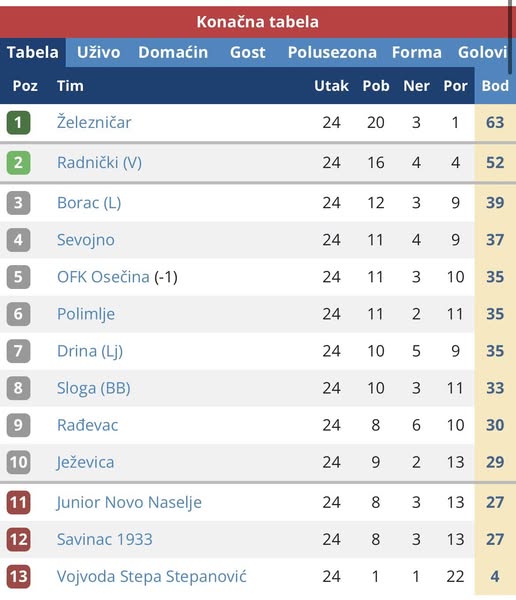
Task: Switch to the Forma tab
Action: tap(417, 52)
